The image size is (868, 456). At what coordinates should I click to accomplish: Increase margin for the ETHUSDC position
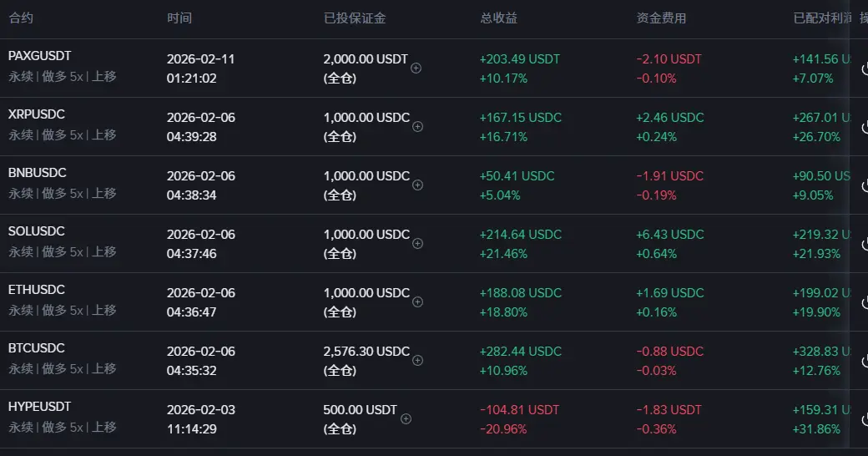tap(418, 302)
